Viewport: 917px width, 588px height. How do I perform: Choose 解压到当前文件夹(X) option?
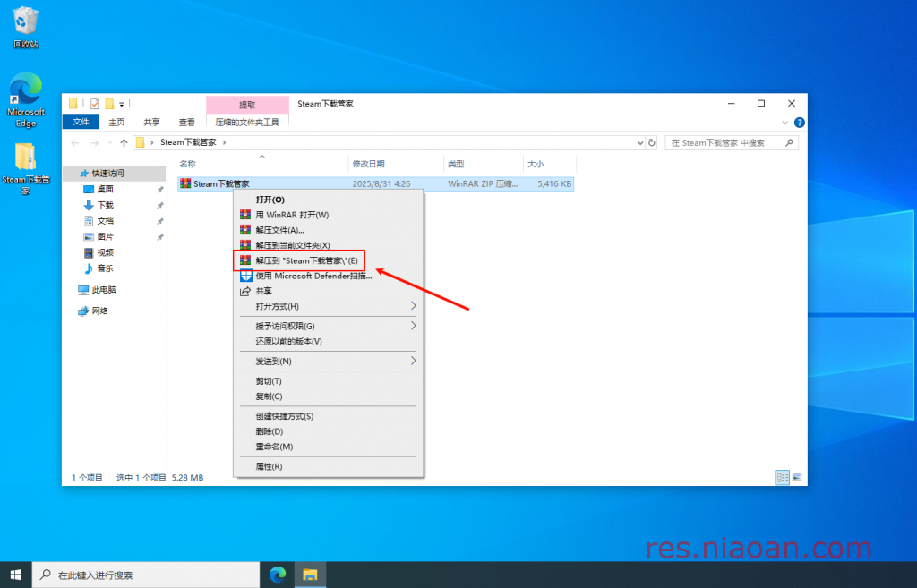[328, 245]
